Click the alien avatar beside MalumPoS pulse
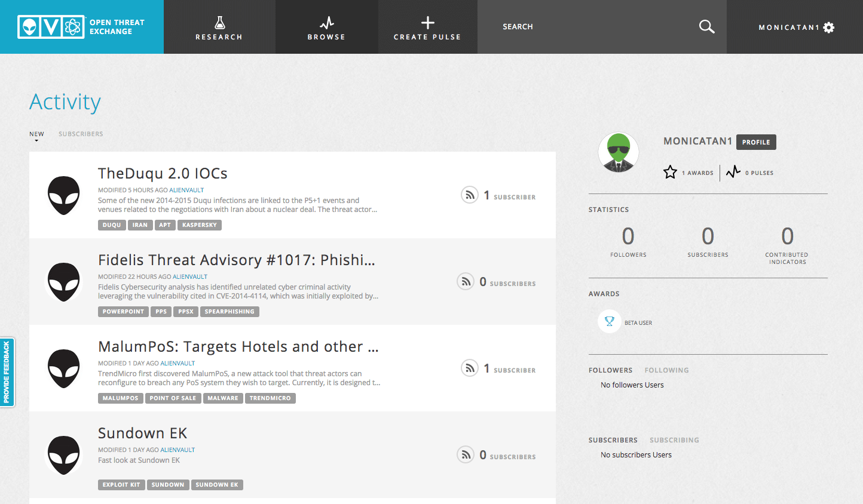This screenshot has width=863, height=504. pos(63,368)
